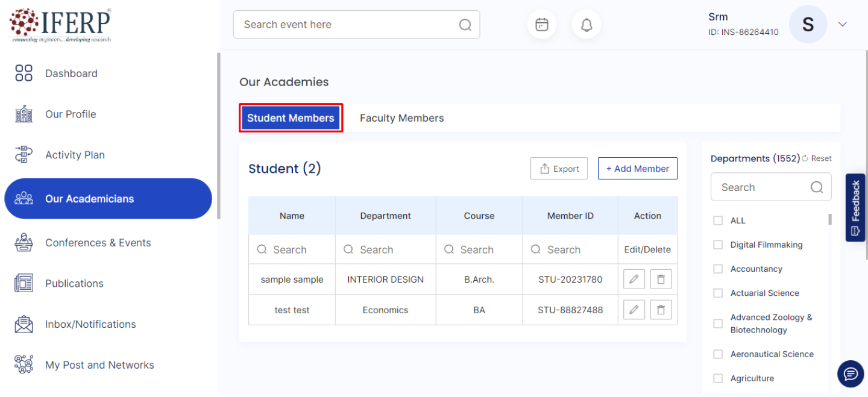Switch to the Faculty Members tab

coord(401,118)
